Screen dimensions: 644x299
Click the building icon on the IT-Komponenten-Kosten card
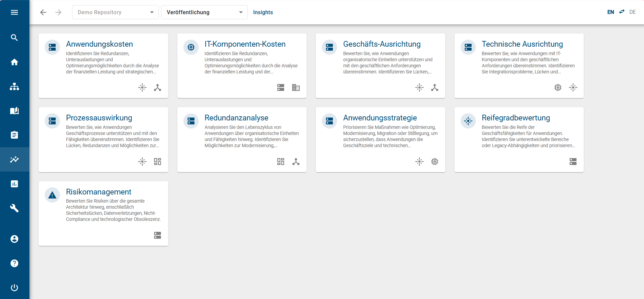pyautogui.click(x=296, y=88)
